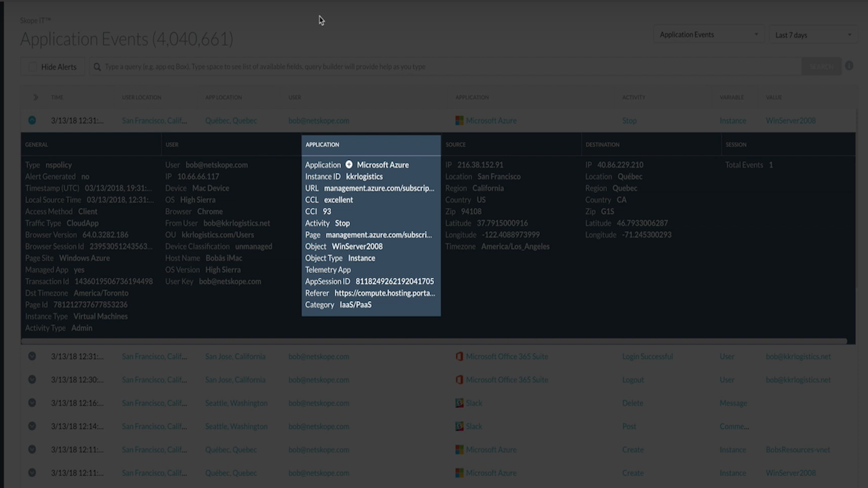Click AppSession ID 8118249262192041705 value
This screenshot has width=868, height=488.
(x=395, y=281)
